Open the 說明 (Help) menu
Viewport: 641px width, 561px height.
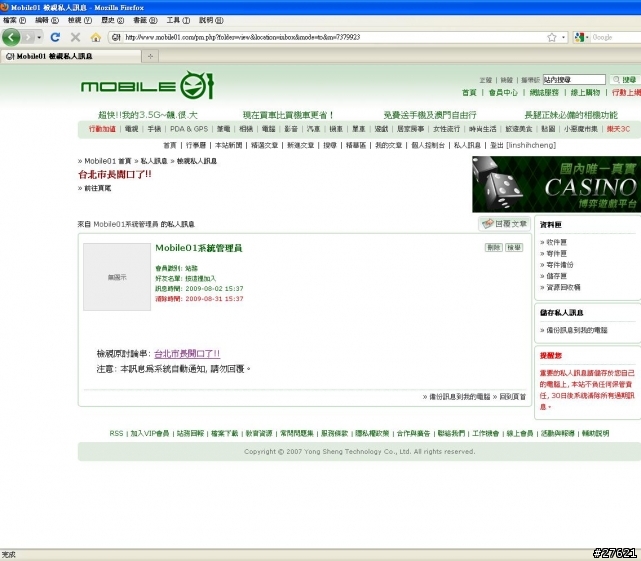click(x=211, y=20)
